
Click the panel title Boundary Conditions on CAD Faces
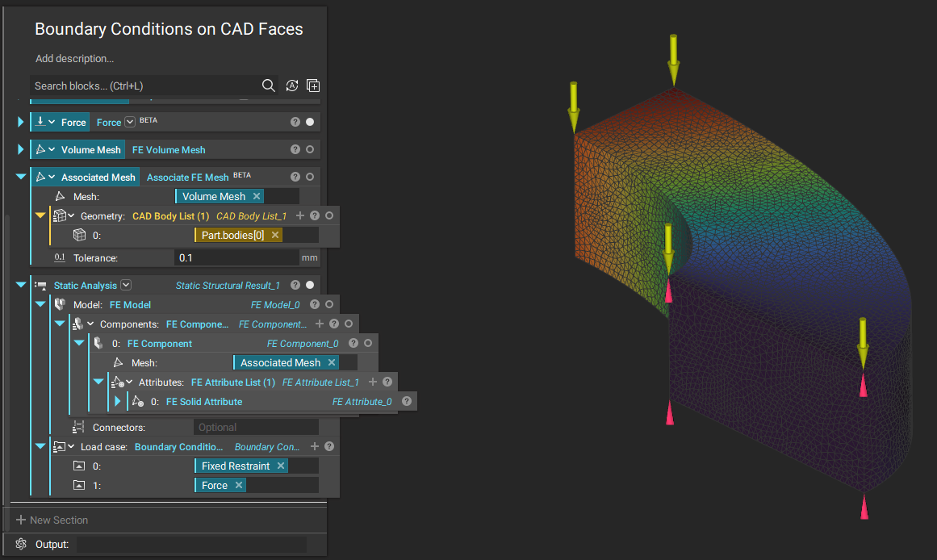coord(169,29)
